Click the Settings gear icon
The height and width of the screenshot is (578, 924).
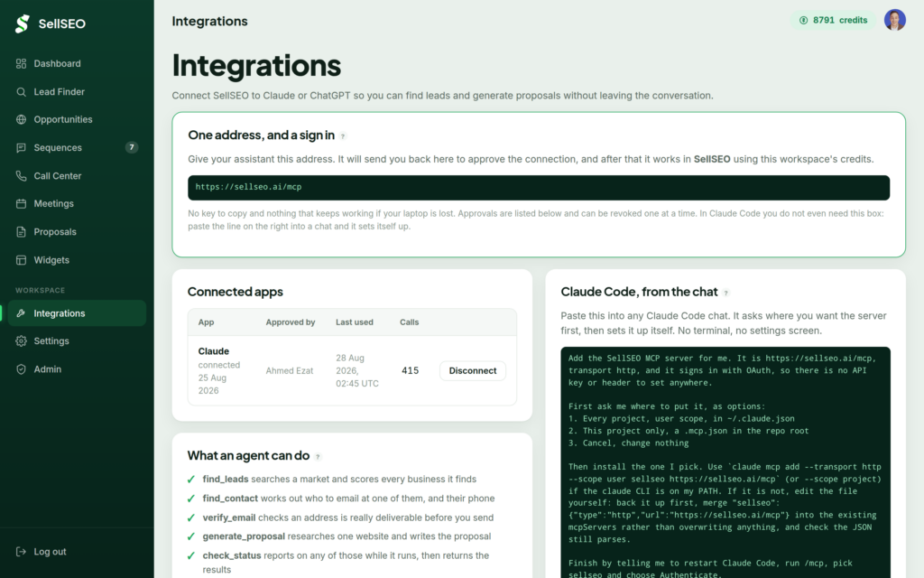[22, 340]
